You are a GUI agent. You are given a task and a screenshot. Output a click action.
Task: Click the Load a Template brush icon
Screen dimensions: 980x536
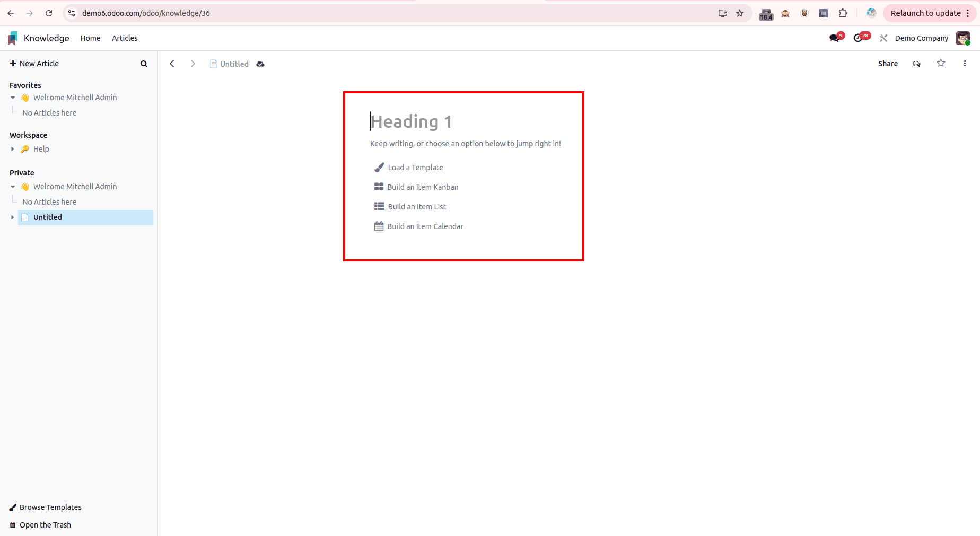pos(379,167)
